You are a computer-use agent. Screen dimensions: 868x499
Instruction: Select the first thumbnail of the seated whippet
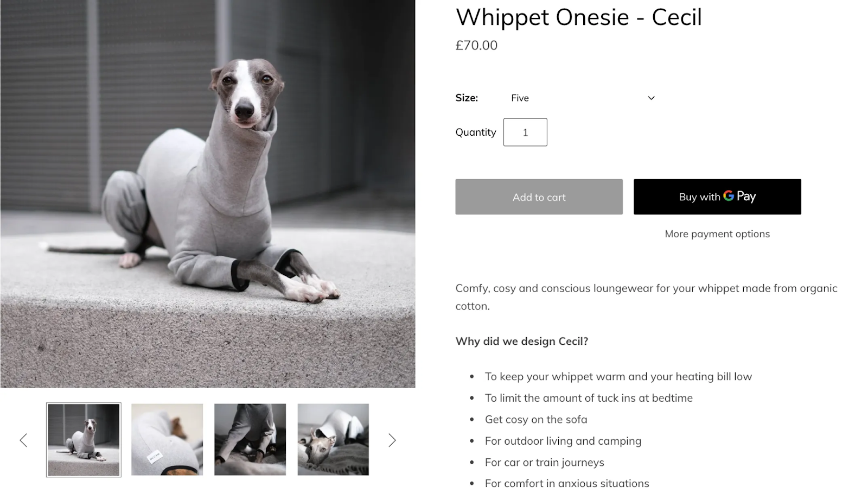pos(84,440)
